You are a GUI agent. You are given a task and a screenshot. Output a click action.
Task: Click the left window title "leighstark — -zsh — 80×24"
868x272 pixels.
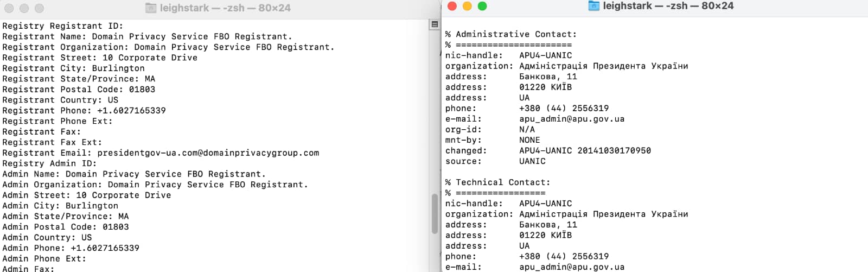pos(225,8)
